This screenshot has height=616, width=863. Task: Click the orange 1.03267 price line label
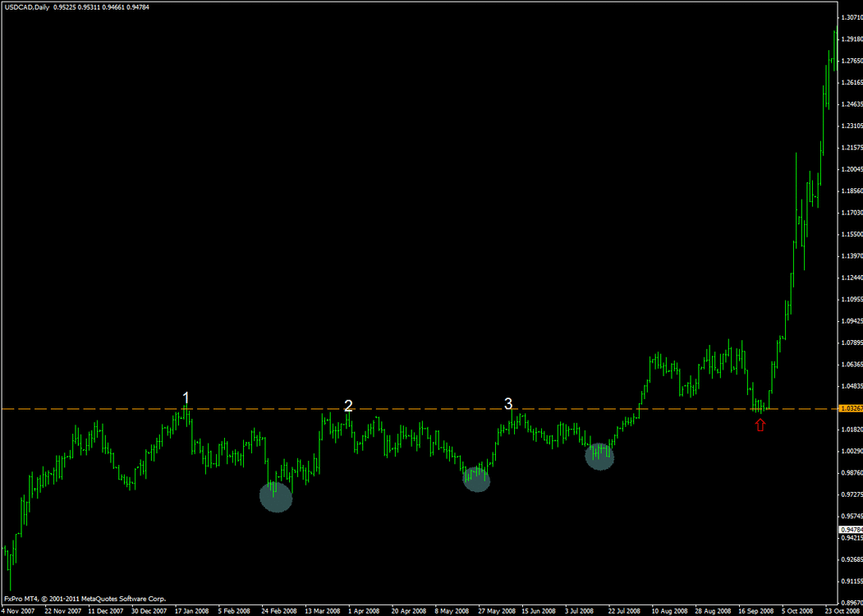coord(851,409)
